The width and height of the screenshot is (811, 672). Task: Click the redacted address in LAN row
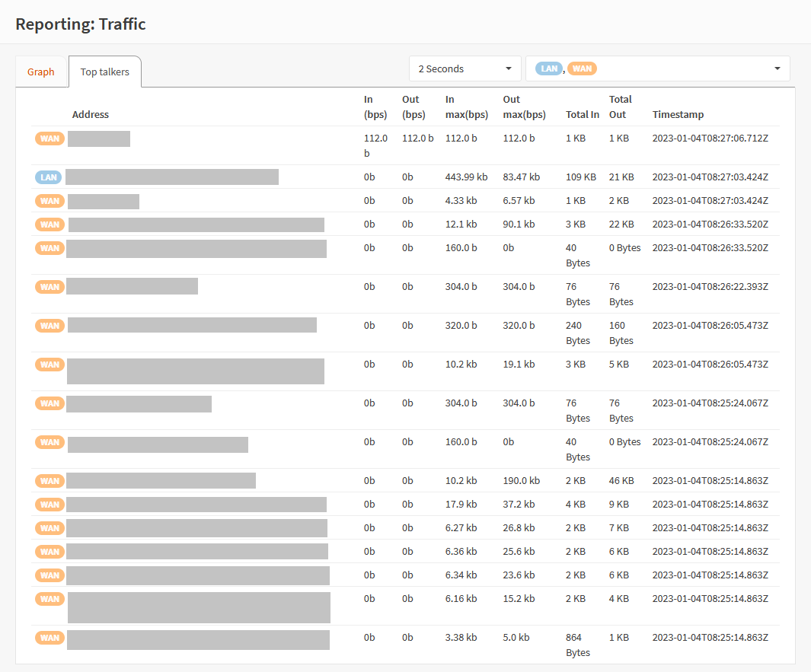coord(172,177)
